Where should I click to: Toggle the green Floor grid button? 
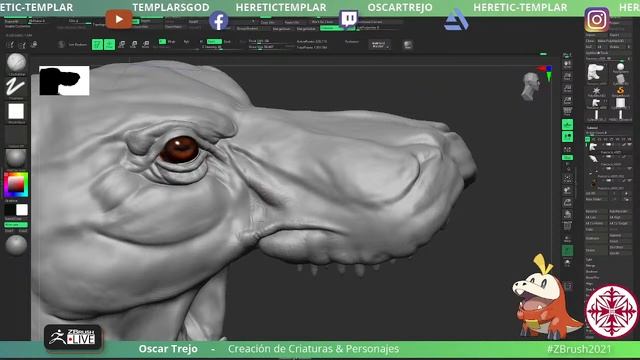pyautogui.click(x=567, y=137)
